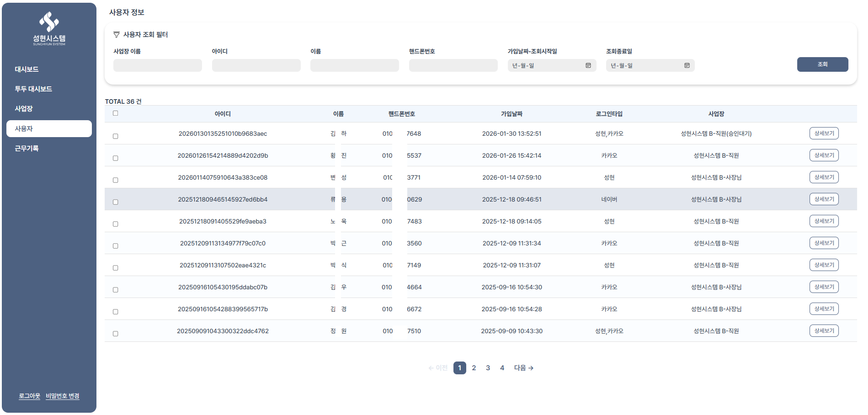This screenshot has width=868, height=415.
Task: Check row with ID 20260114075910643a383ce08
Action: pos(116,180)
